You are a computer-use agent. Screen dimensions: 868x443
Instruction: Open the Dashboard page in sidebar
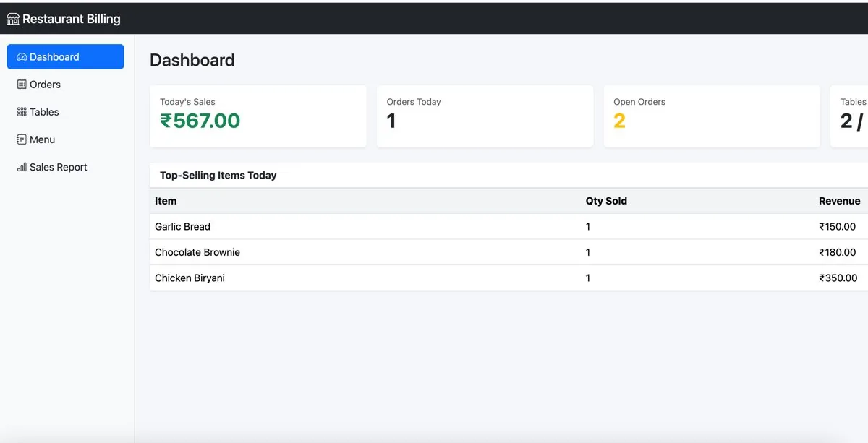click(x=65, y=57)
